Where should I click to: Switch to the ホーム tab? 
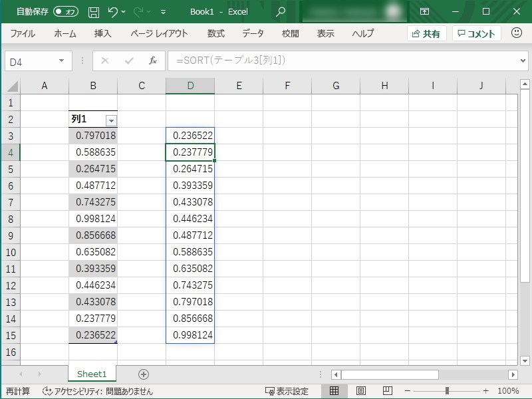point(65,34)
